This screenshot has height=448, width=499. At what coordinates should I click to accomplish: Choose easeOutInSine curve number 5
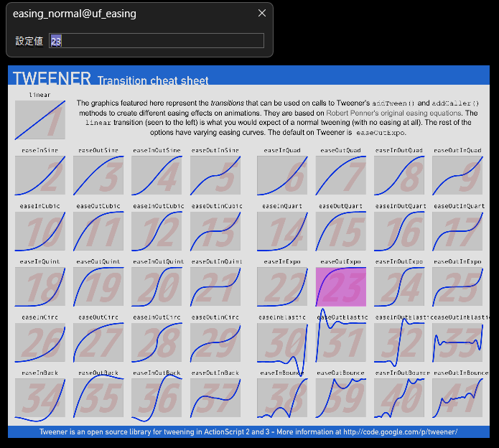point(215,175)
